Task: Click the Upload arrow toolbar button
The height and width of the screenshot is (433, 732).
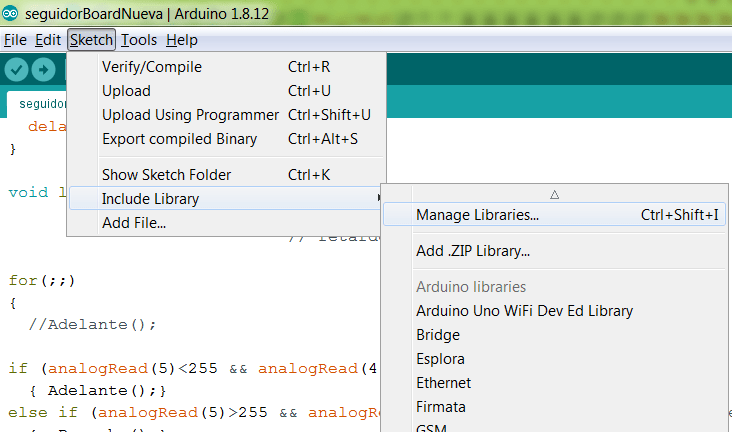Action: tap(43, 70)
